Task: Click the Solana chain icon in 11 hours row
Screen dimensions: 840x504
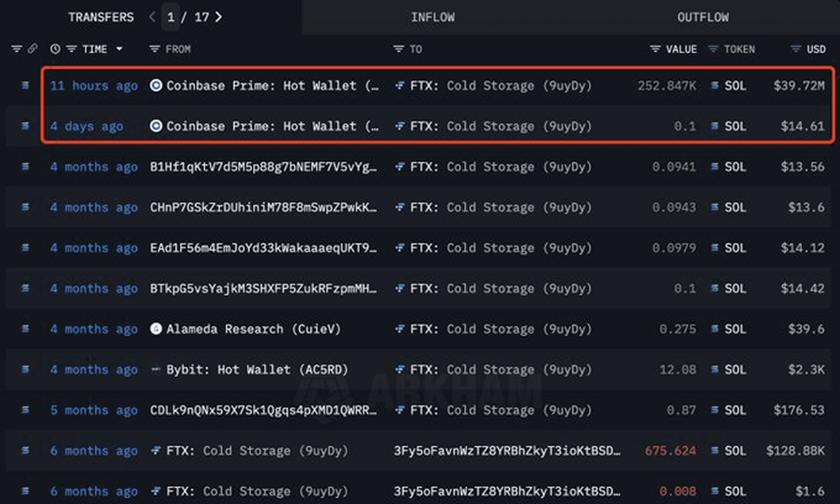Action: (x=25, y=85)
